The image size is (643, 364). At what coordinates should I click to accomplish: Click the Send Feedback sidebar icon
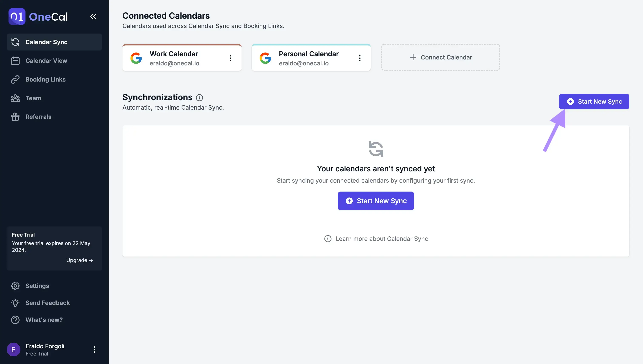pyautogui.click(x=15, y=303)
